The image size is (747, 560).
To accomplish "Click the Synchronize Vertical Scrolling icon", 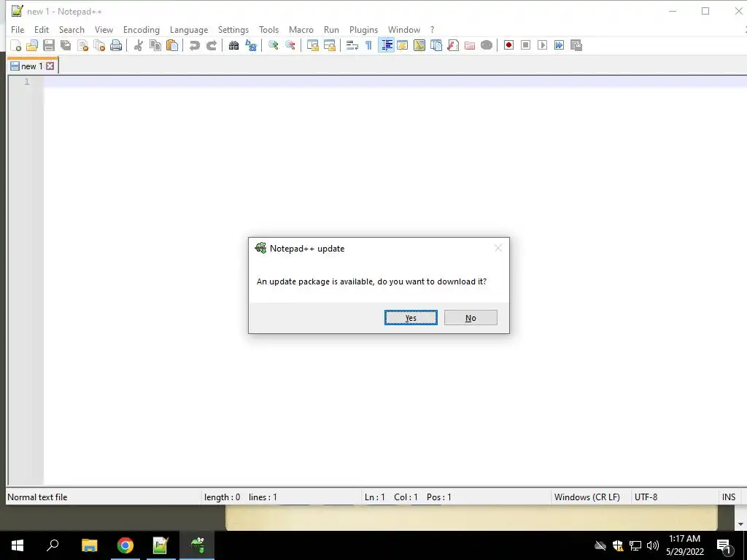I will [312, 45].
